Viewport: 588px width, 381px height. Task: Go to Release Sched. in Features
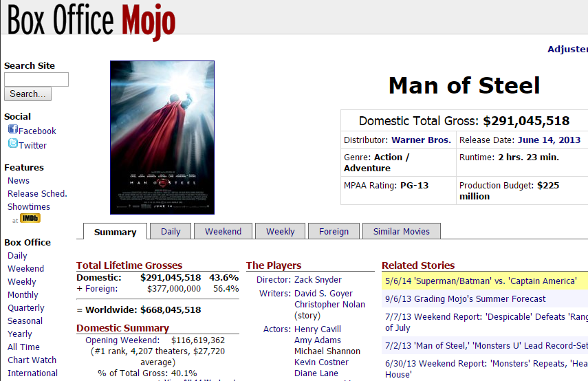click(x=38, y=193)
